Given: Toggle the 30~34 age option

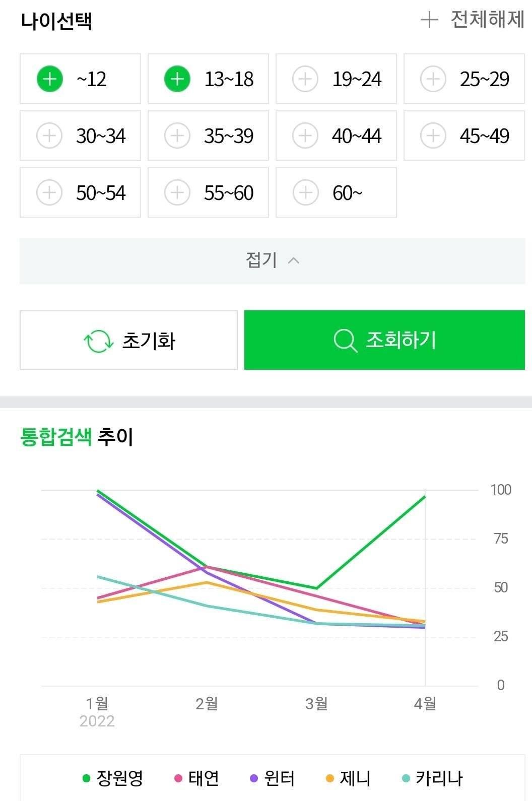Looking at the screenshot, I should [80, 136].
